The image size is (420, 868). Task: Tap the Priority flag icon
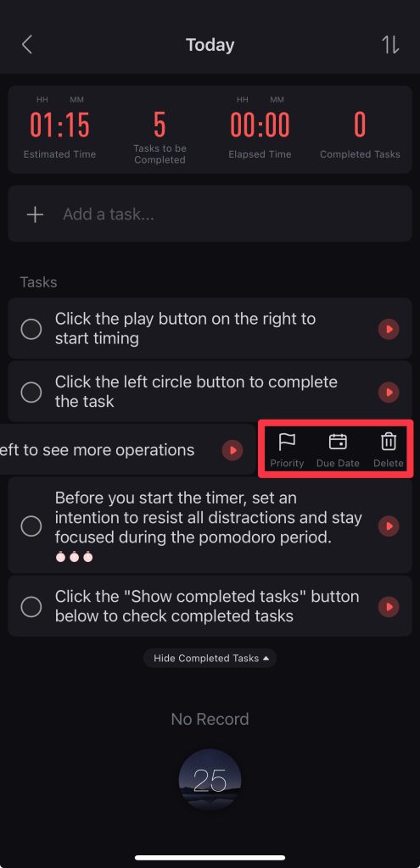[287, 442]
